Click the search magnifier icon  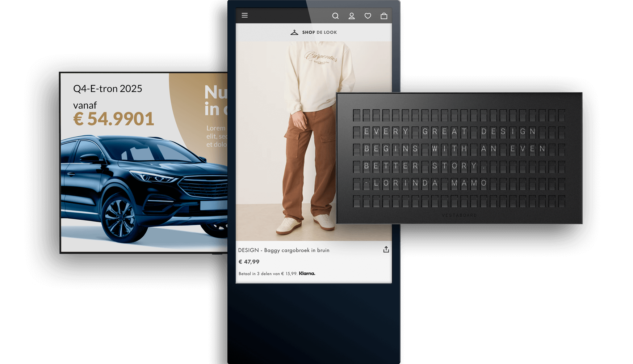(x=335, y=16)
